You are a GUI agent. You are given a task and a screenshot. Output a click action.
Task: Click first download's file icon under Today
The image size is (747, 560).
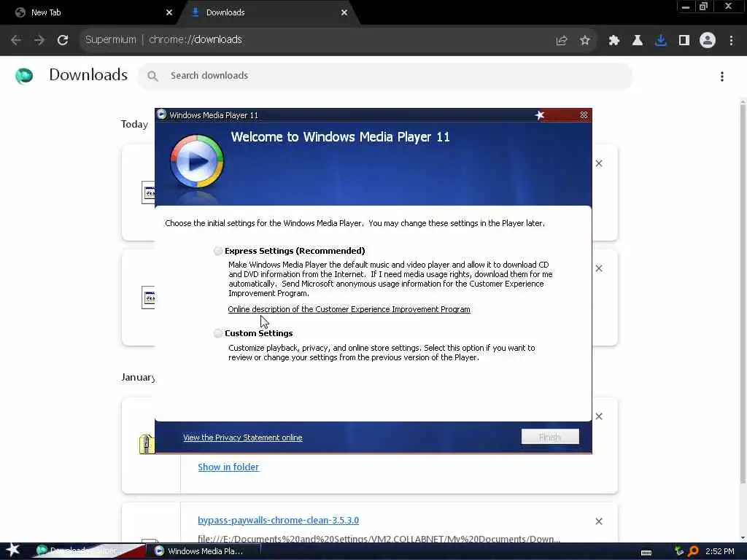click(148, 192)
